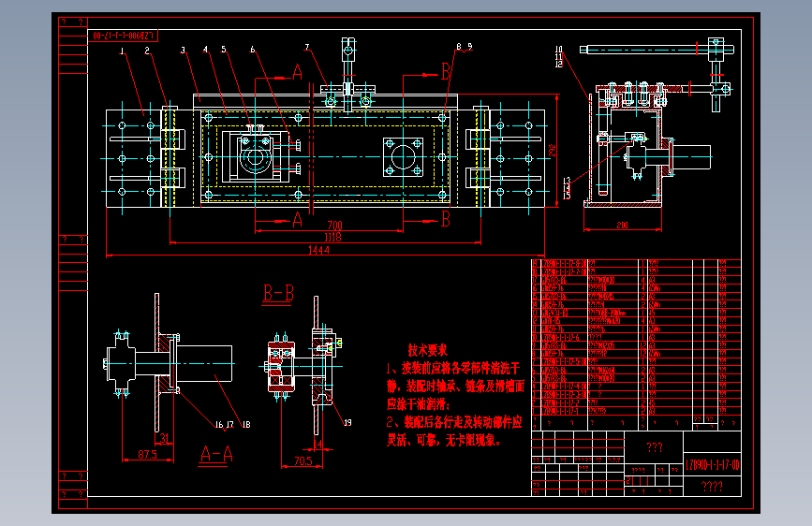Select the 技术要求 heading
This screenshot has width=812, height=526.
point(428,350)
